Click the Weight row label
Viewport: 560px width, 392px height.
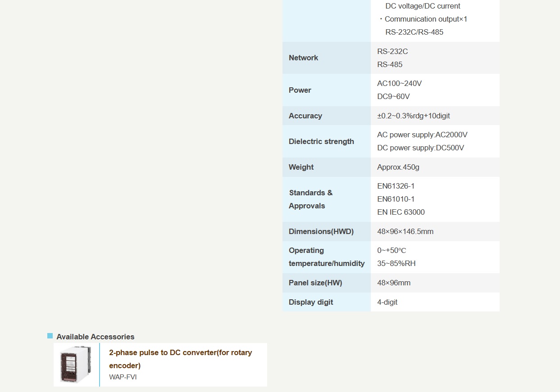click(301, 167)
